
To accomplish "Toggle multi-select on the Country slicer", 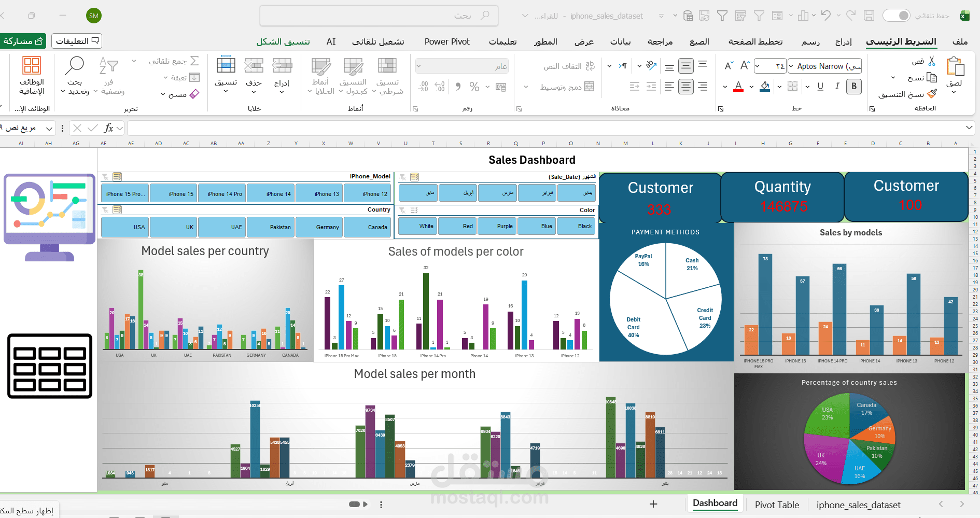I will pos(117,210).
